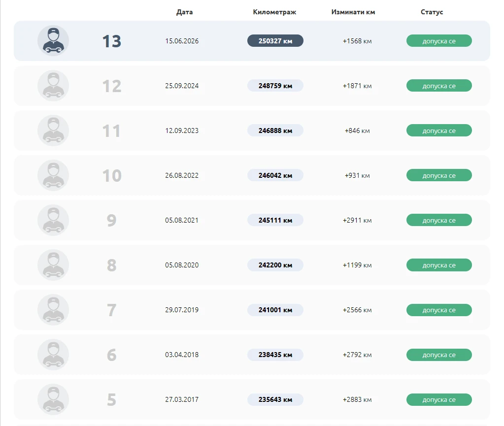Viewport: 504px width, 426px height.
Task: Click the mechanic icon in row 9
Action: [53, 220]
